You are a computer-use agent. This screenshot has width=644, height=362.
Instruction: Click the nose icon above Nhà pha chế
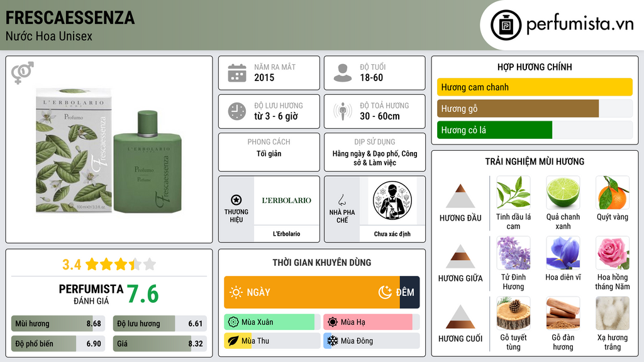[x=341, y=200]
